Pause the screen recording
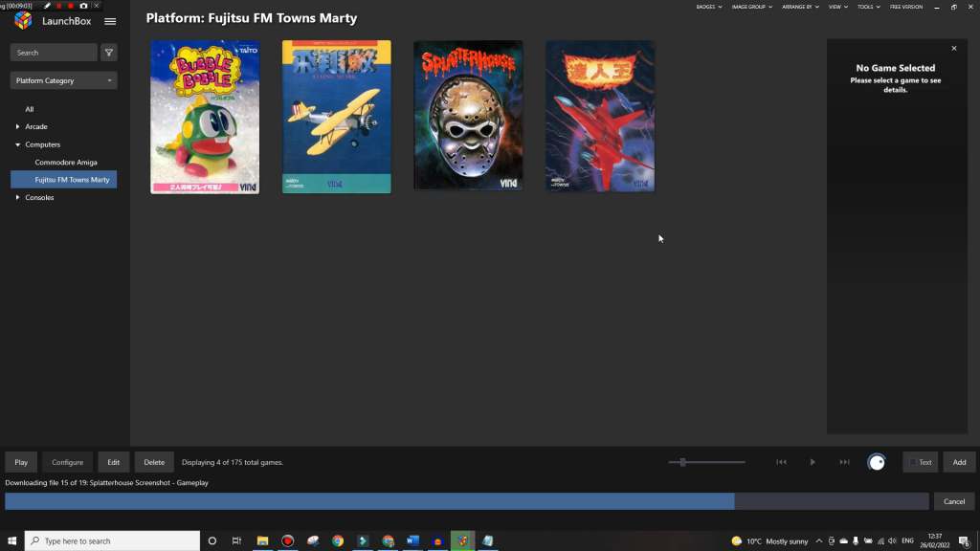This screenshot has width=980, height=551. [59, 6]
